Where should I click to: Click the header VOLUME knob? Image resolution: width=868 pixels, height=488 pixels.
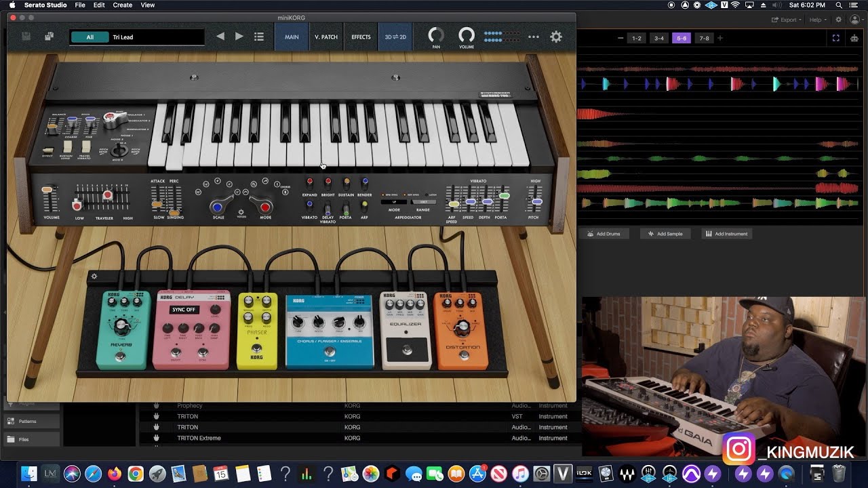(467, 35)
